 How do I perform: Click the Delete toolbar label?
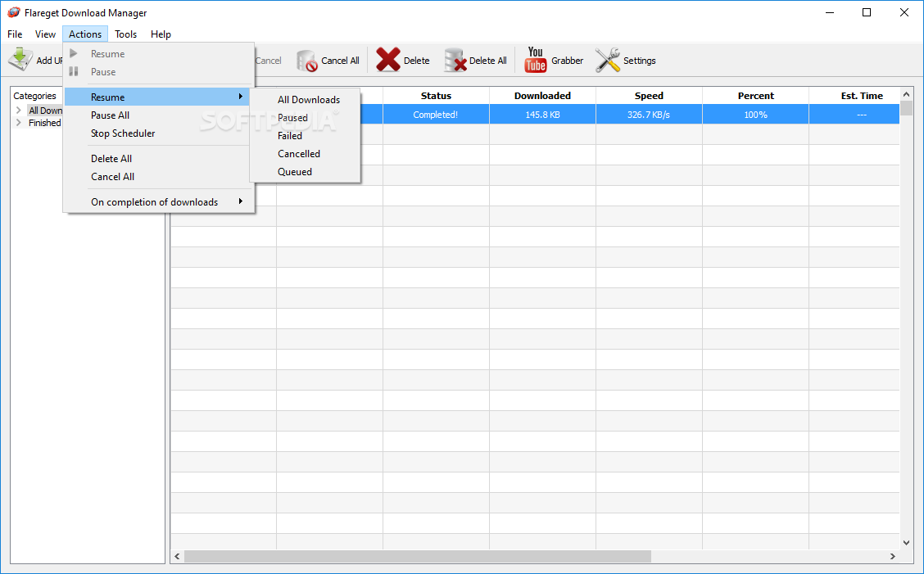pyautogui.click(x=417, y=61)
